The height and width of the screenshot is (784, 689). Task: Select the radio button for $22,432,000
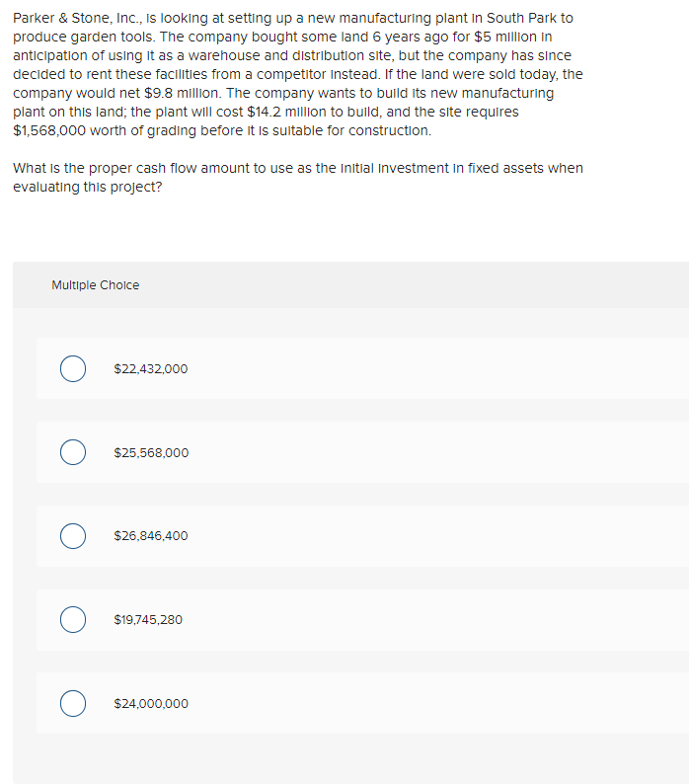[x=71, y=369]
